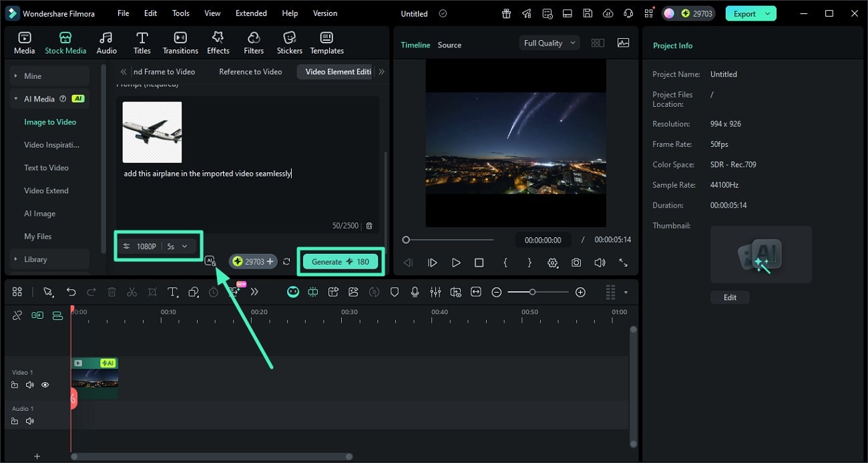The width and height of the screenshot is (868, 463).
Task: Open the Full Quality dropdown
Action: pyautogui.click(x=549, y=43)
